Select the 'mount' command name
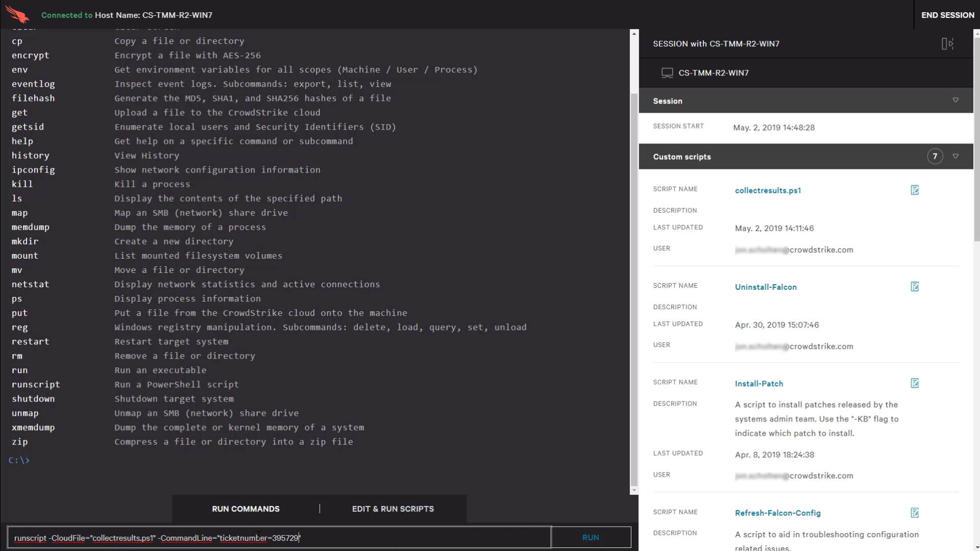The width and height of the screenshot is (980, 551). coord(25,256)
